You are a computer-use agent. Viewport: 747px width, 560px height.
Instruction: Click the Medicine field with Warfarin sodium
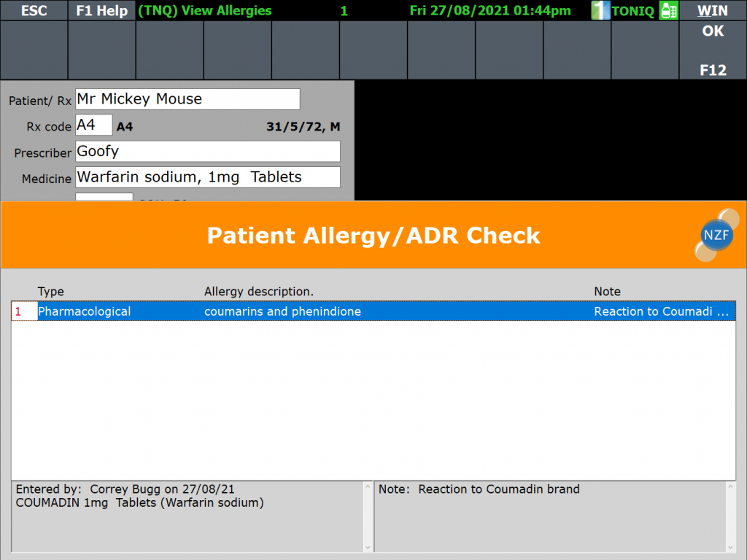(x=208, y=177)
